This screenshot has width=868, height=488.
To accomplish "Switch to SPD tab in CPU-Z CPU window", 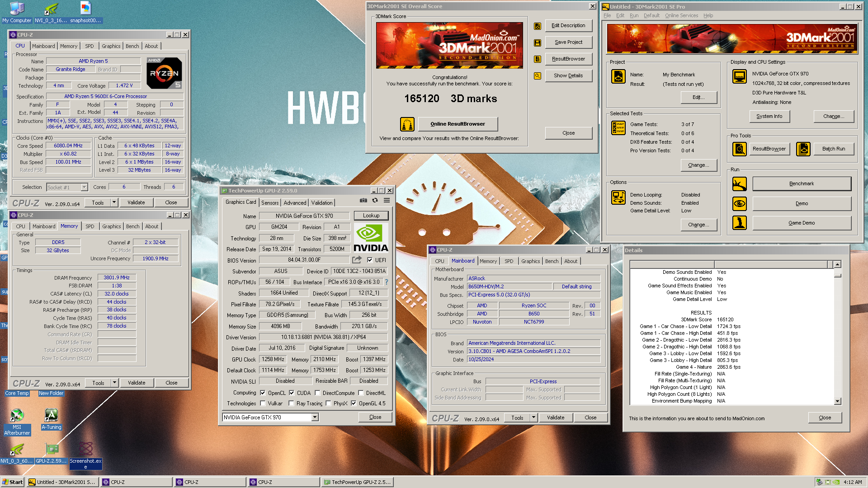I will (90, 46).
